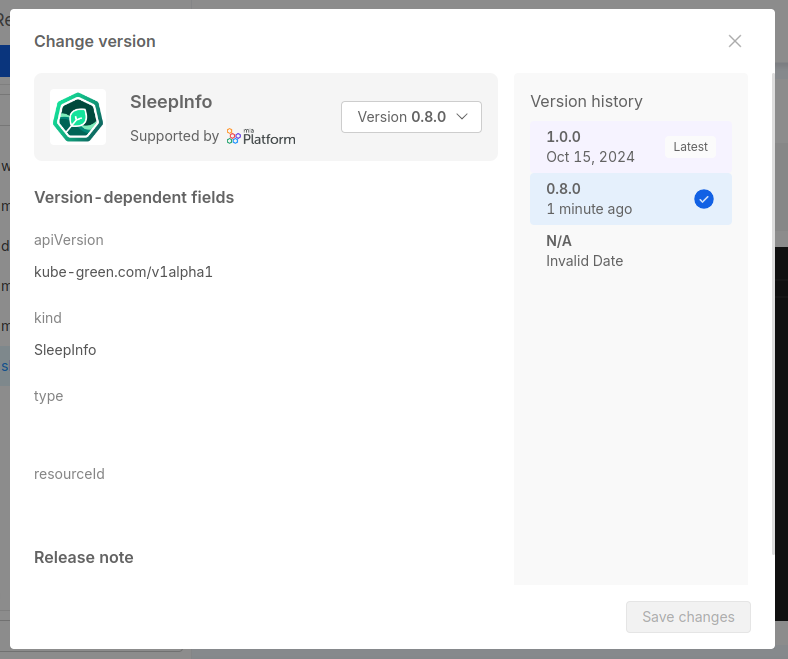The height and width of the screenshot is (659, 788).
Task: Click the Latest tag badge
Action: point(690,147)
